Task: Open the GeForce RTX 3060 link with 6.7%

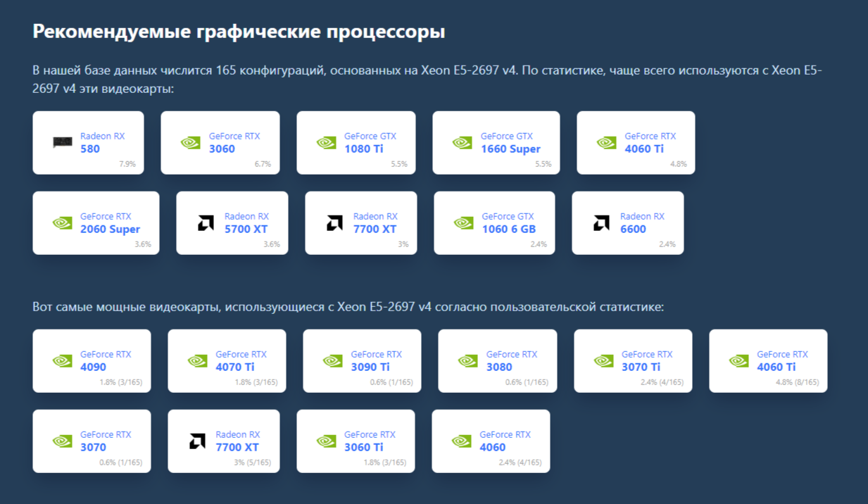Action: (x=234, y=142)
